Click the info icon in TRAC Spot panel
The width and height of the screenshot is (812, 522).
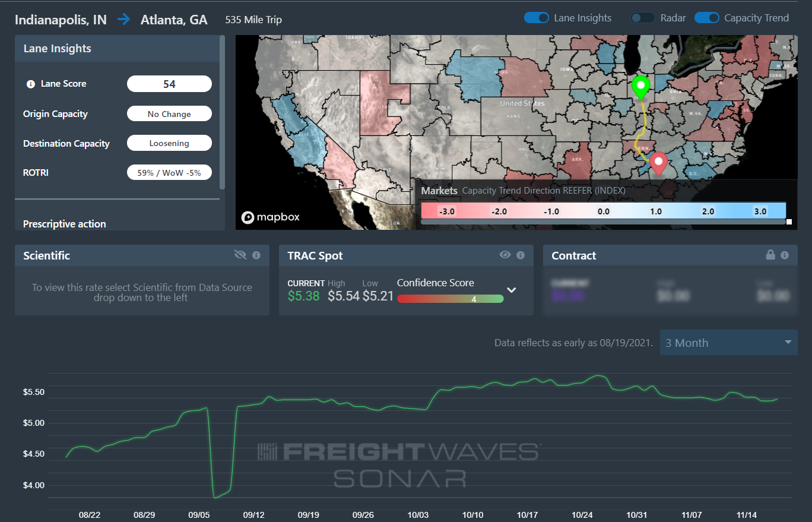pyautogui.click(x=521, y=255)
